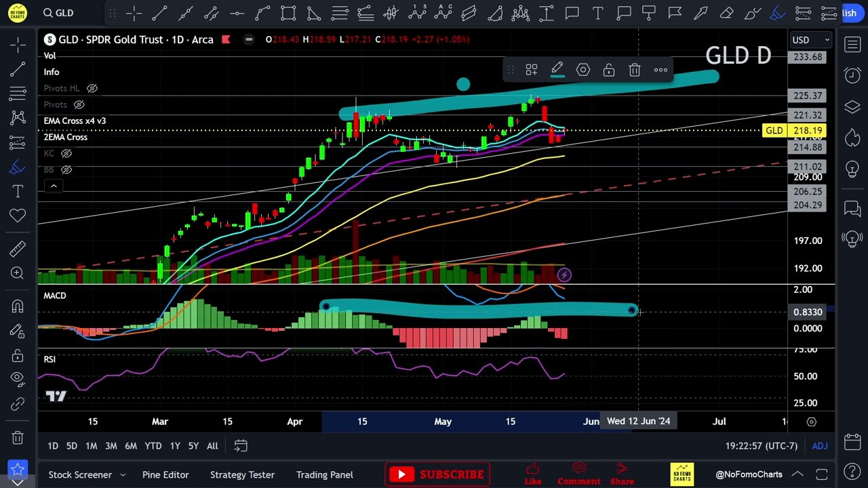
Task: Change the drawing line color pencil
Action: click(557, 69)
